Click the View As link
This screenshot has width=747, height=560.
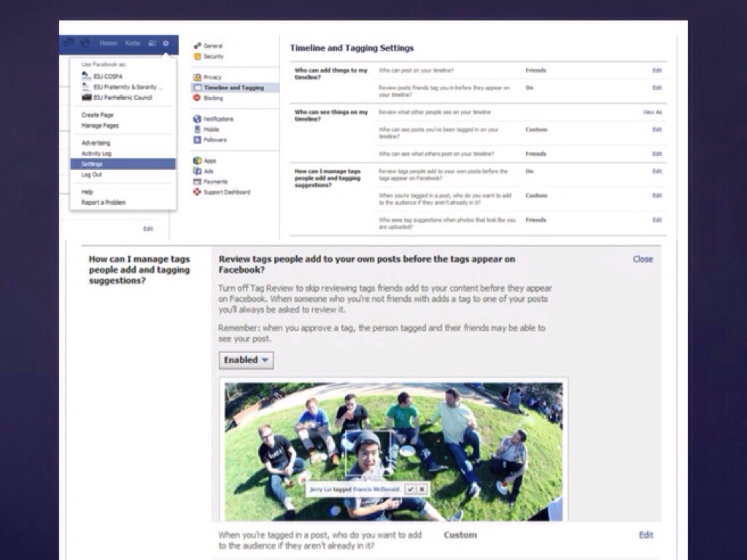tap(652, 112)
